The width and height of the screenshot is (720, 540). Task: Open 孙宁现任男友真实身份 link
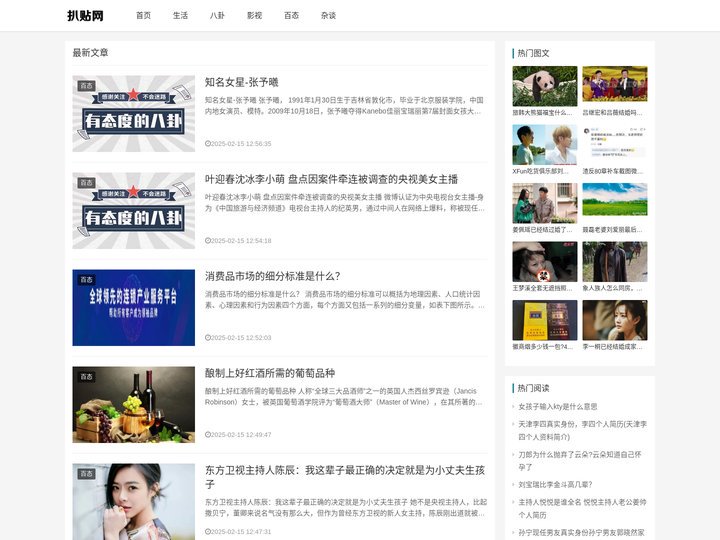point(581,533)
